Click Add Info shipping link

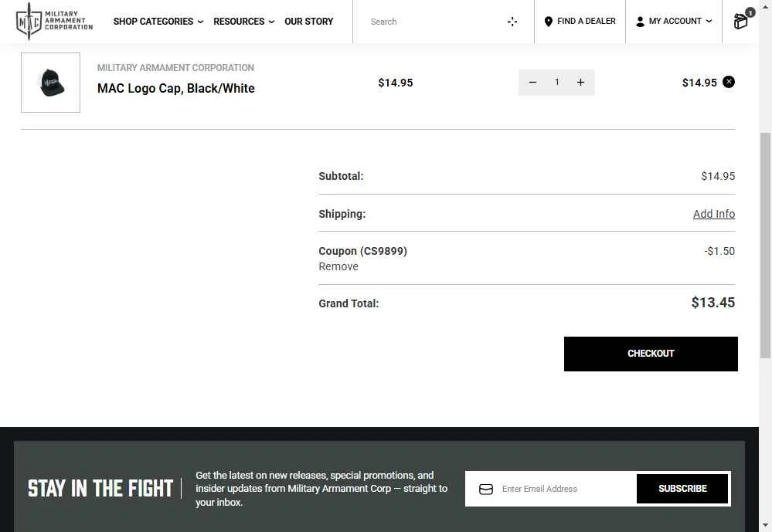coord(713,214)
